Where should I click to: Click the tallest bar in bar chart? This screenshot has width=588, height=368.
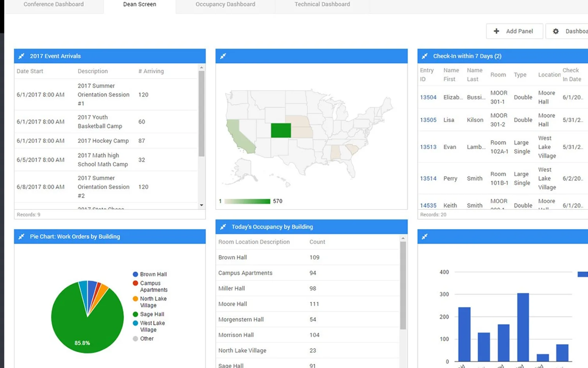pyautogui.click(x=523, y=327)
